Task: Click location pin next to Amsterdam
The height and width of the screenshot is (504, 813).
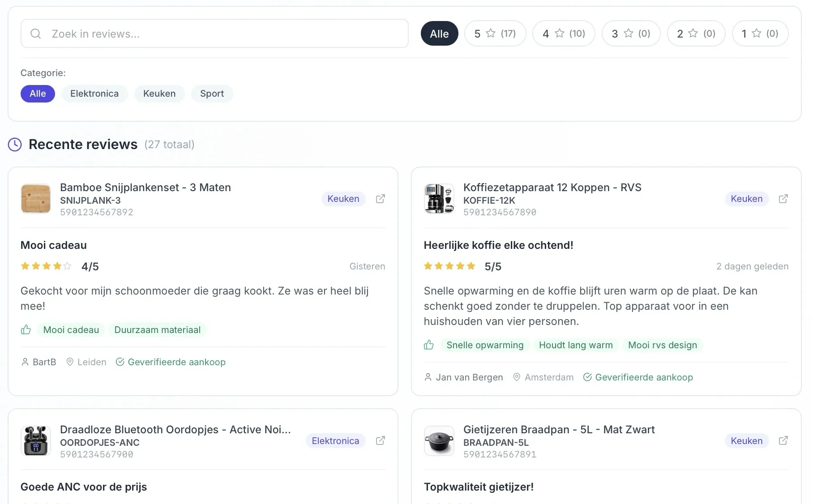Action: tap(517, 377)
